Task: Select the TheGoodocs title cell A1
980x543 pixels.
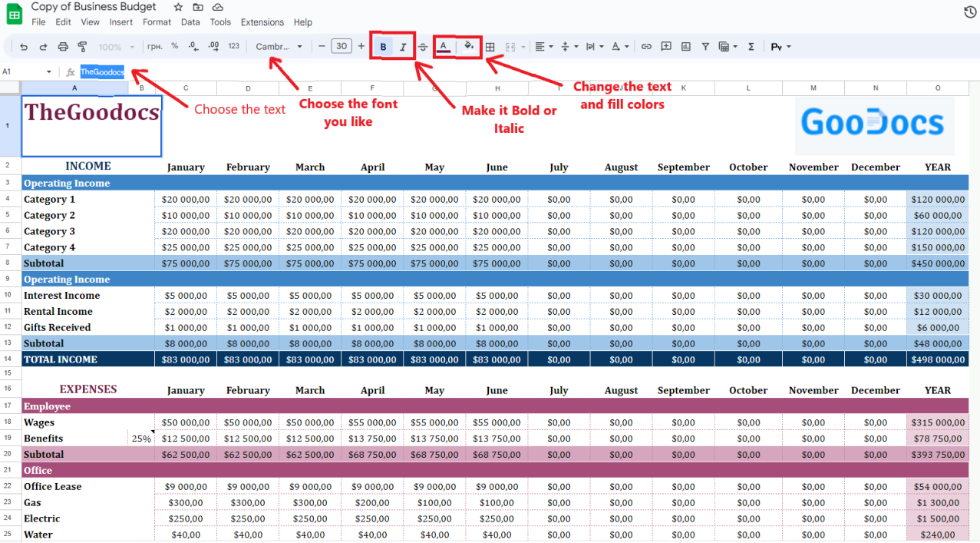Action: coord(91,126)
